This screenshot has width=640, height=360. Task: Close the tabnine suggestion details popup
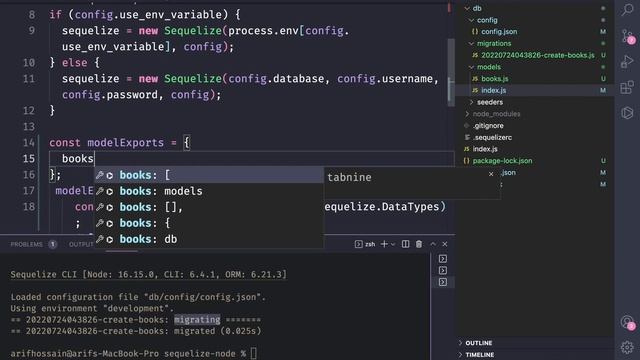(x=491, y=174)
